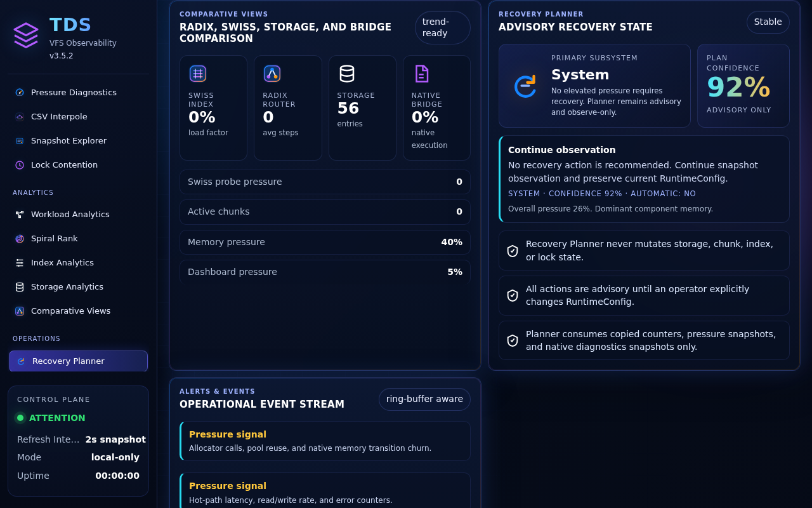Click the Primary Subsystem recovery arrow icon
This screenshot has height=508, width=812.
tap(525, 86)
